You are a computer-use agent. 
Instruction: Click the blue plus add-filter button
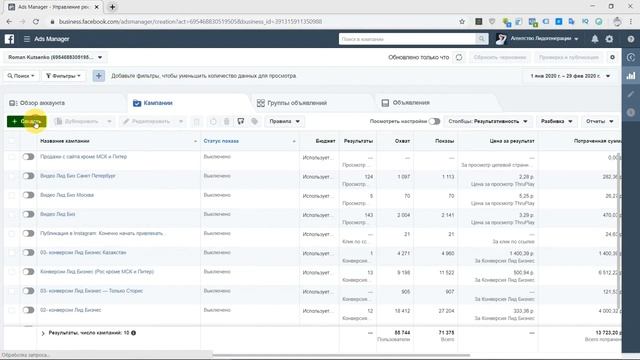point(98,76)
